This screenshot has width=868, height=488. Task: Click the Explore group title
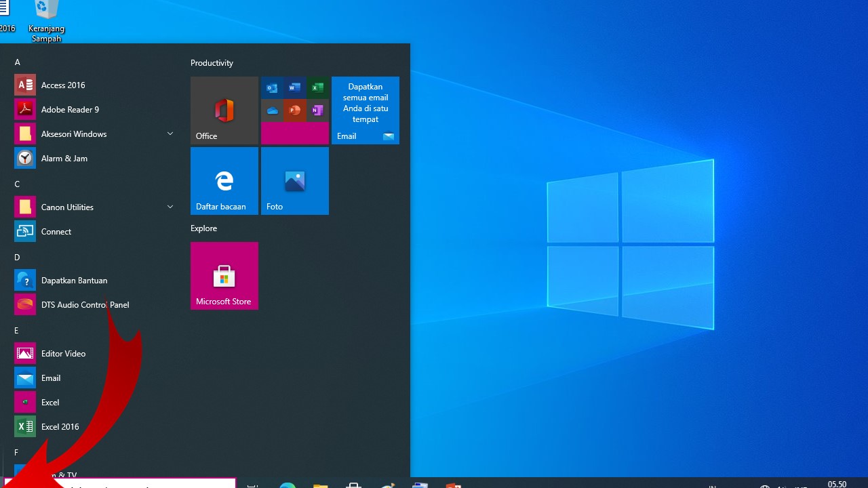203,228
